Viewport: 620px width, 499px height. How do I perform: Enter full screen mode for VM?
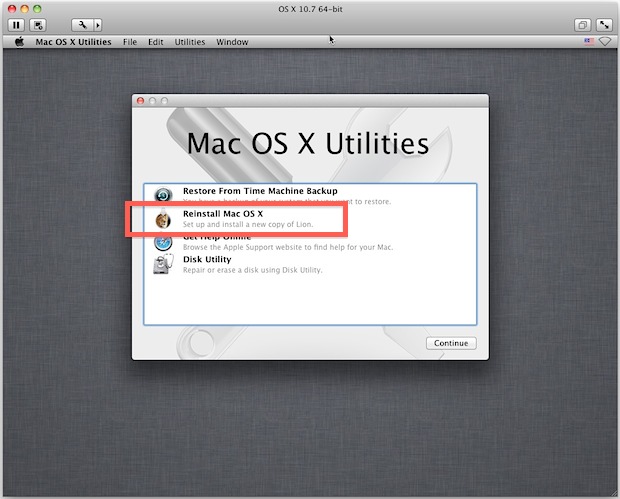tap(604, 25)
